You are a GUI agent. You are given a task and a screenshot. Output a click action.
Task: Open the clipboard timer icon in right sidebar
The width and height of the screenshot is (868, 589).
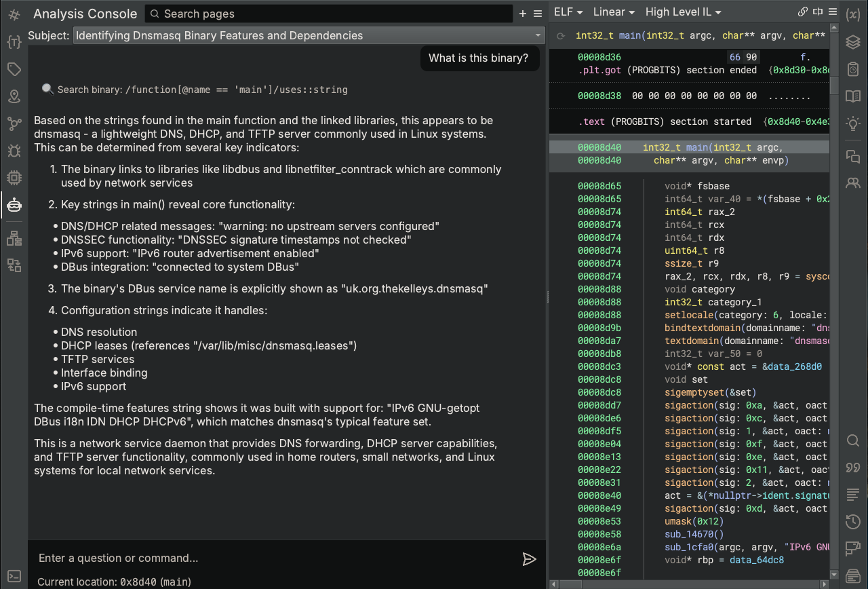click(x=853, y=69)
